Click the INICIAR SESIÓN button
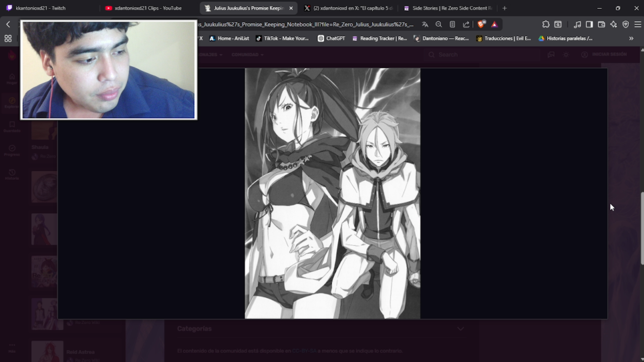This screenshot has height=362, width=644. click(604, 54)
